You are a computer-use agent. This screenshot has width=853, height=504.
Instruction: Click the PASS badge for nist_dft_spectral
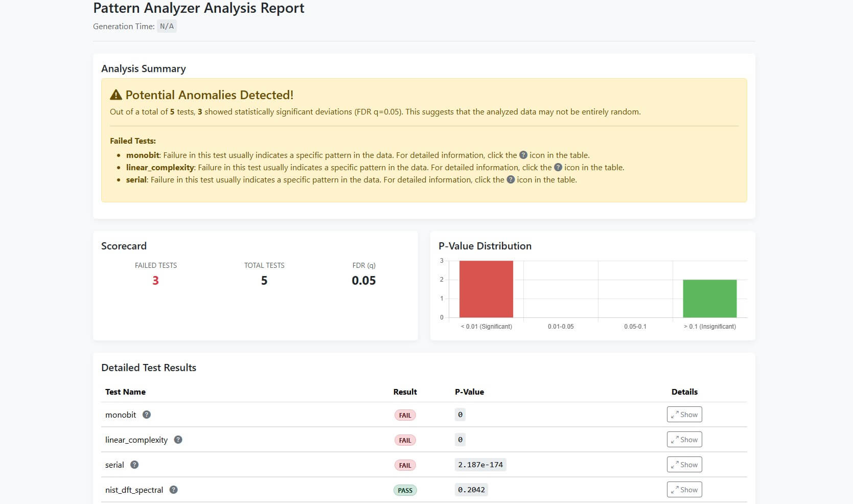coord(405,490)
